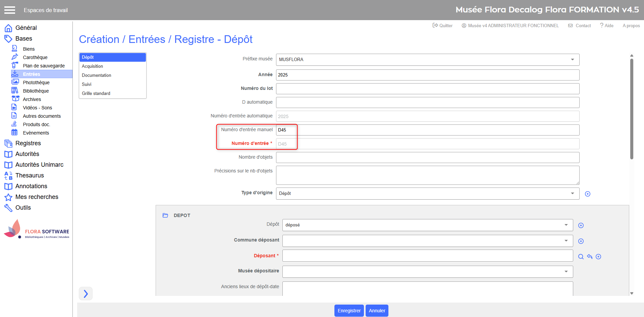The image size is (644, 317).
Task: Click the undo arrow icon beside Déposant
Action: tap(590, 257)
